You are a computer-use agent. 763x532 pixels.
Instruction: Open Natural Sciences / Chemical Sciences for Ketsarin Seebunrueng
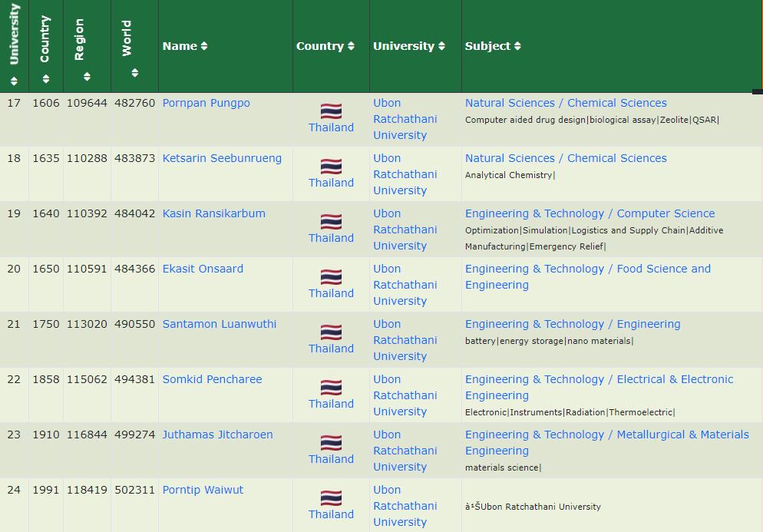(x=566, y=158)
